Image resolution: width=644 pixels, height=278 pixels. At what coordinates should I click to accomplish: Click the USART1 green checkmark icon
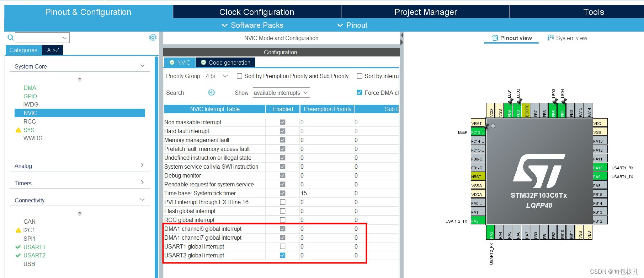(18, 247)
